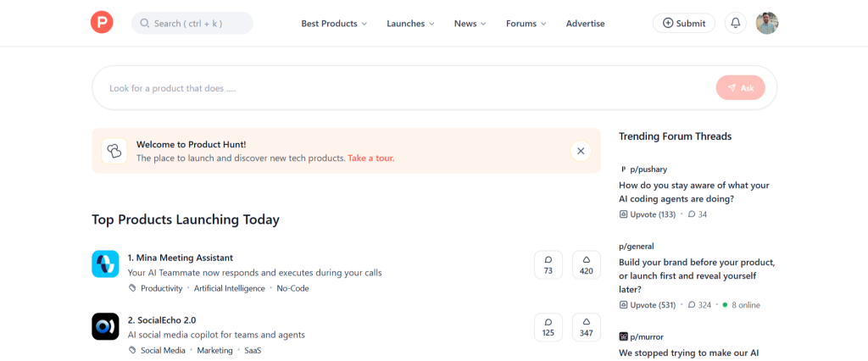Image resolution: width=868 pixels, height=361 pixels.
Task: Open the We stopped trying thread title
Action: (688, 353)
